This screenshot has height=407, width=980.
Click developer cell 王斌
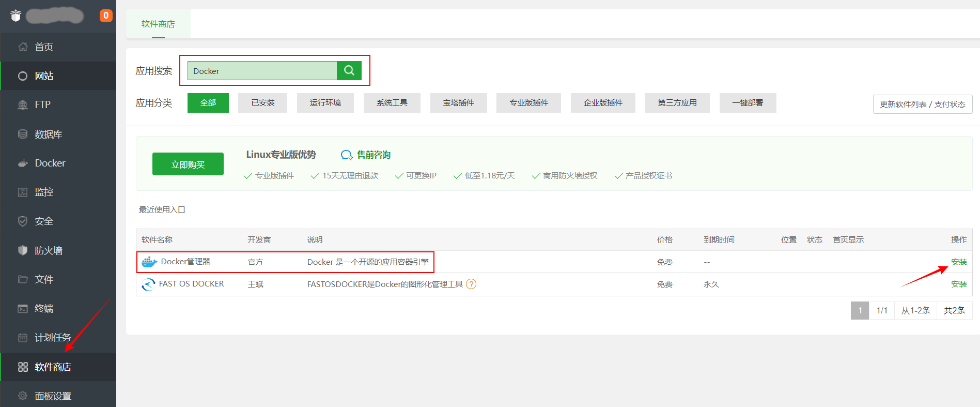tap(255, 284)
